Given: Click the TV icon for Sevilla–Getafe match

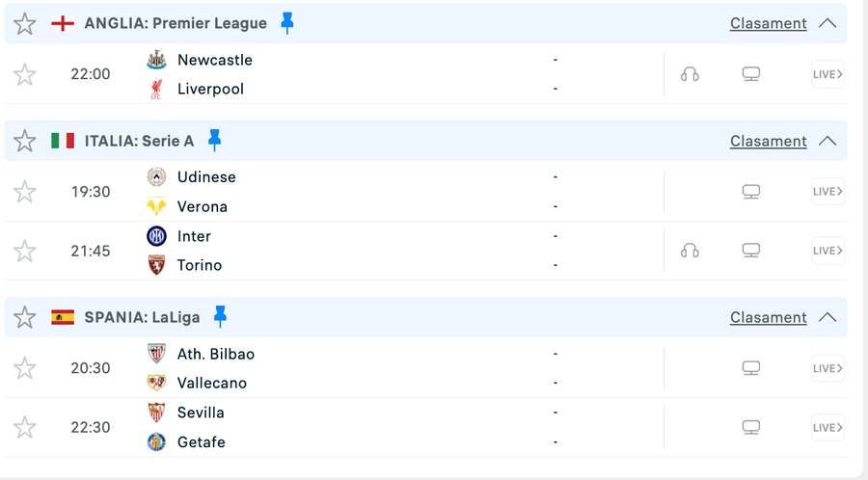Looking at the screenshot, I should coord(751,427).
